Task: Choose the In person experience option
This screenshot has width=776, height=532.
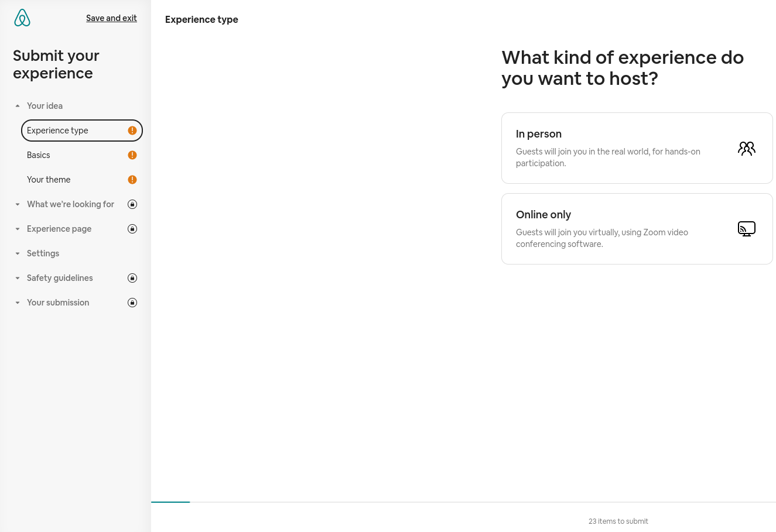Action: pyautogui.click(x=637, y=148)
